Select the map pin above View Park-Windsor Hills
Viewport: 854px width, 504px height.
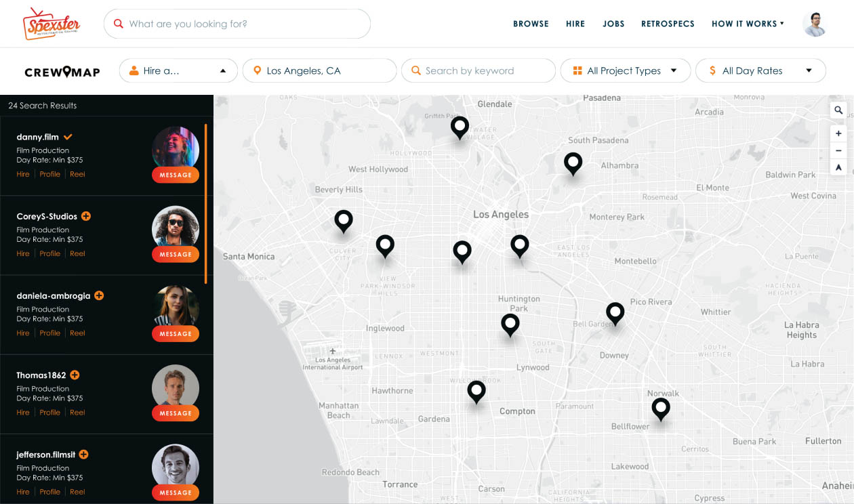(x=385, y=247)
